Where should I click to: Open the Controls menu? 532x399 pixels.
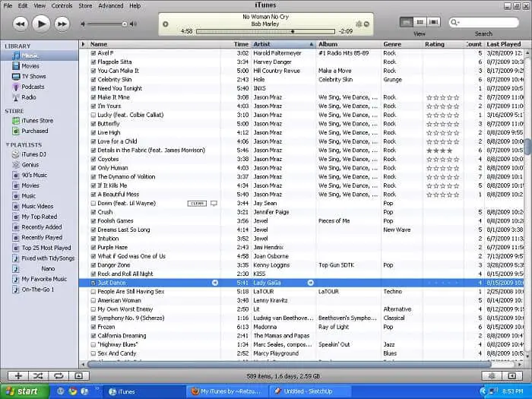[62, 5]
